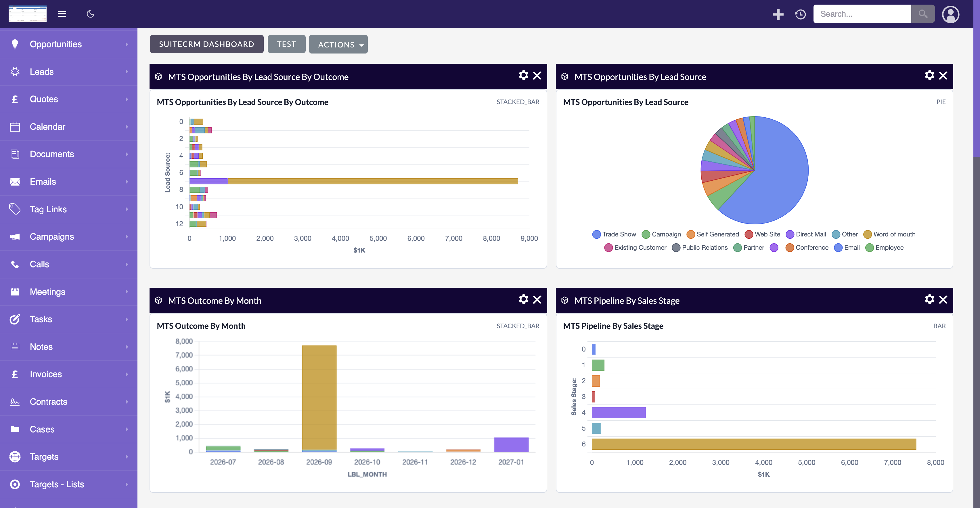Open the ACTIONS dropdown
The width and height of the screenshot is (980, 508).
click(338, 45)
